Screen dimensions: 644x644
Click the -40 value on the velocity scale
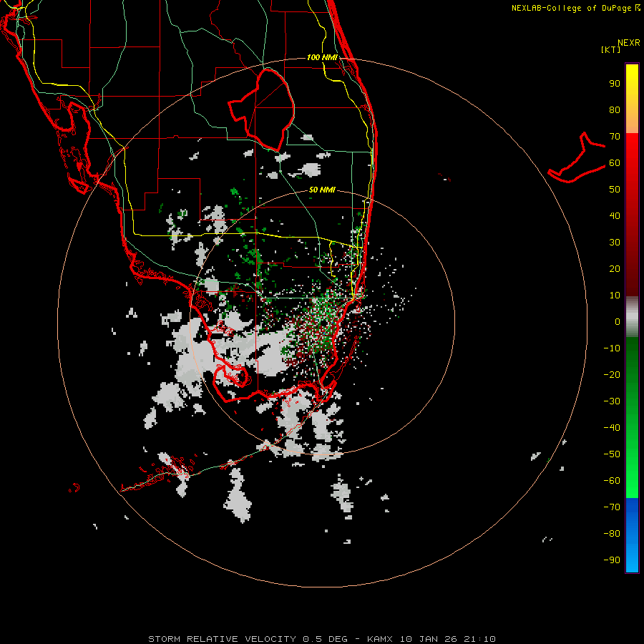[612, 428]
